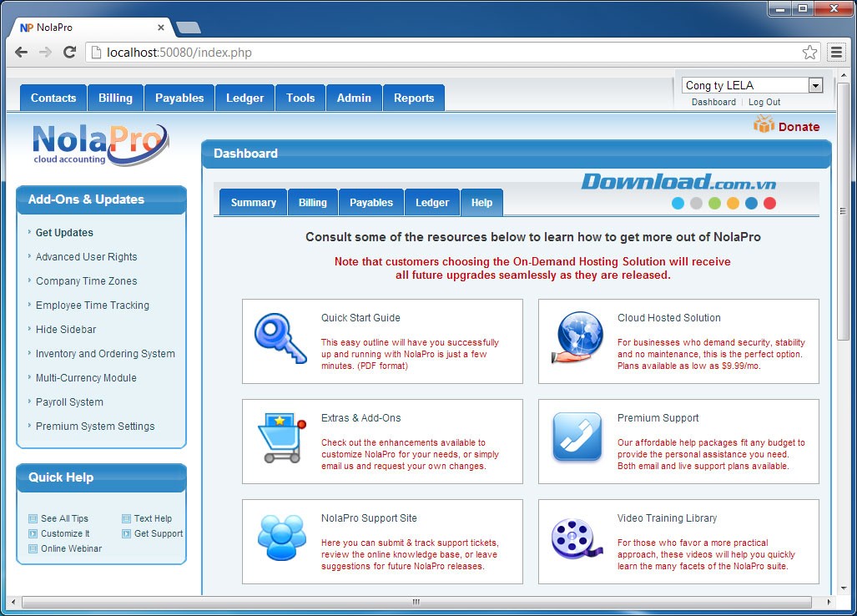Click the Extras & Add-Ons shopping cart icon

click(x=280, y=438)
